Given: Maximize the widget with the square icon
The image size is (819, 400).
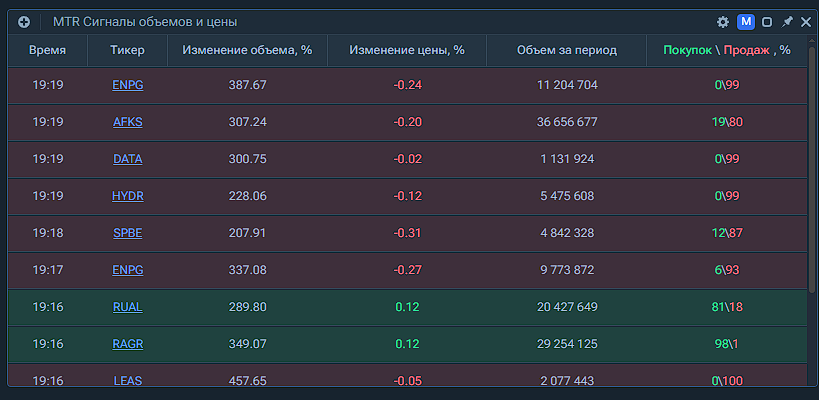Looking at the screenshot, I should 767,22.
